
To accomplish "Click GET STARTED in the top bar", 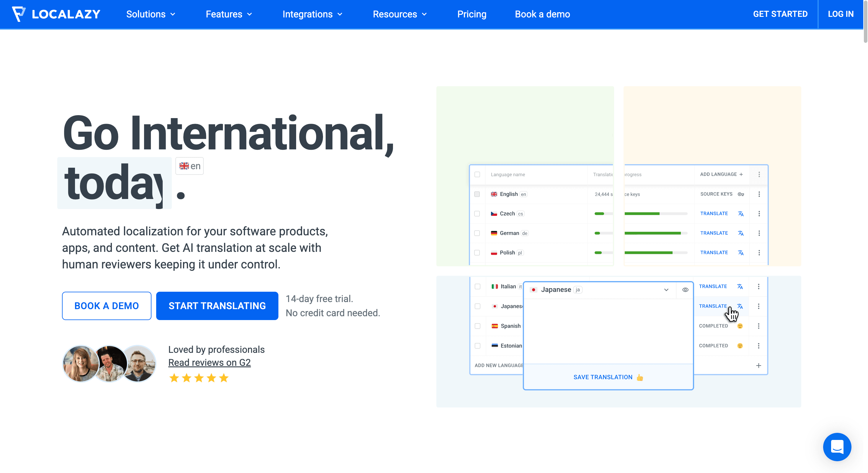I will point(780,14).
